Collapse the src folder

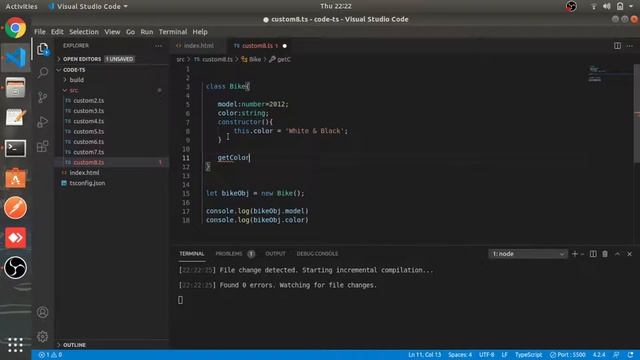pyautogui.click(x=73, y=90)
